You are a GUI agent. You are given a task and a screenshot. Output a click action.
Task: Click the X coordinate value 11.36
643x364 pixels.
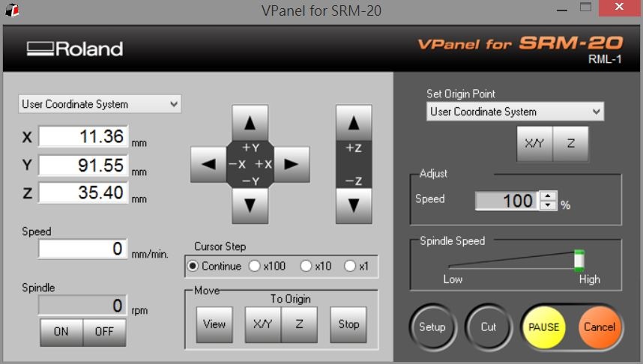(x=83, y=136)
